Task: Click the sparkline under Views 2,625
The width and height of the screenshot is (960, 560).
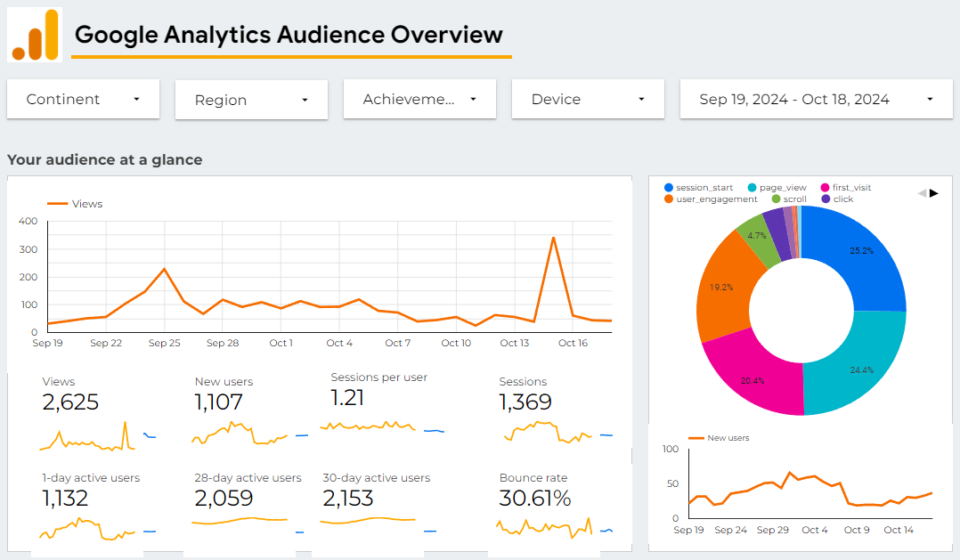Action: click(87, 437)
